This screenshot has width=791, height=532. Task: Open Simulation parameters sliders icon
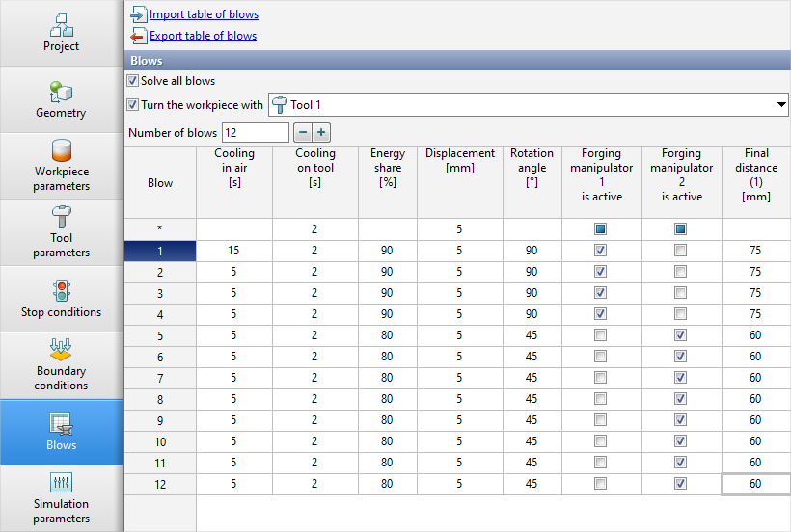(62, 483)
